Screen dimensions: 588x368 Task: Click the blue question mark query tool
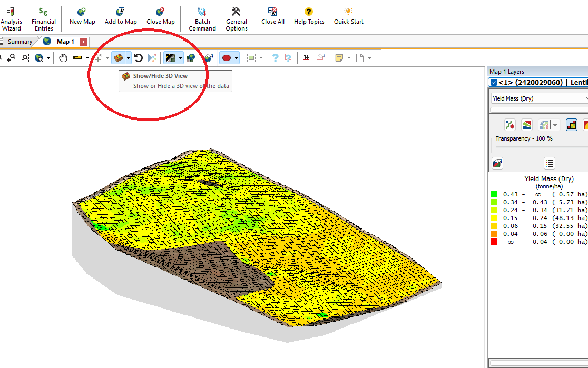(x=275, y=58)
